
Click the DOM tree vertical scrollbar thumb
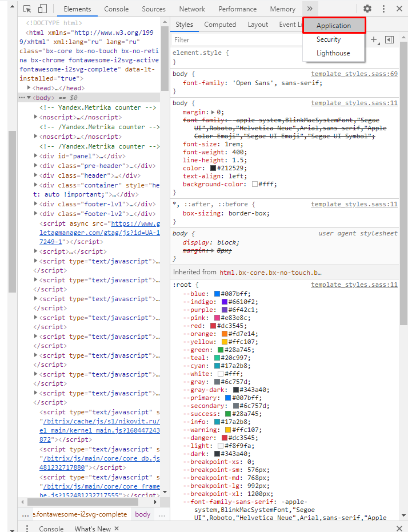point(165,58)
